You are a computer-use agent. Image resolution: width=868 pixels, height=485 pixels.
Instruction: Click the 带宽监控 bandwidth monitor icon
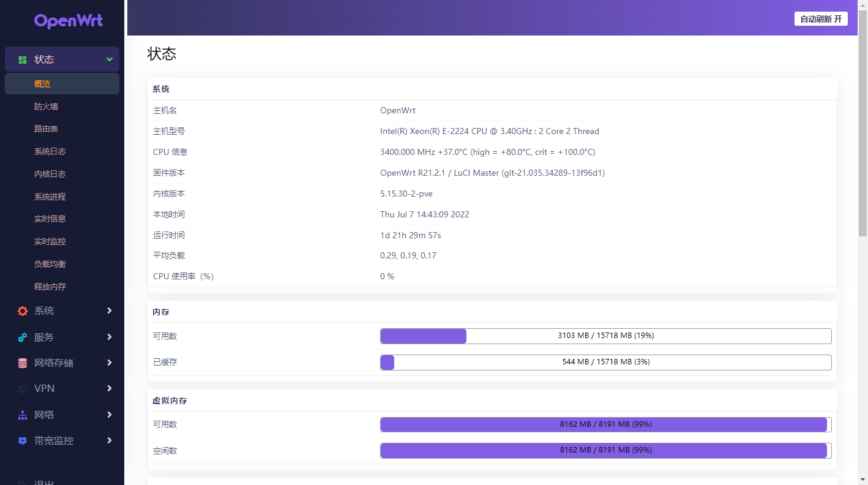coord(22,440)
